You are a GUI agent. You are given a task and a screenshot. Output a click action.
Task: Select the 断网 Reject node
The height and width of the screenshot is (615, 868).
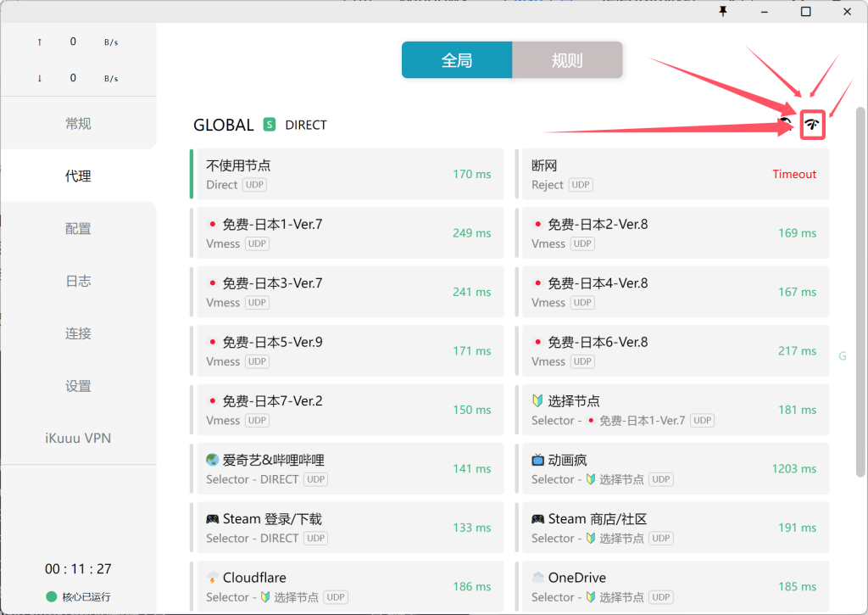pyautogui.click(x=674, y=174)
